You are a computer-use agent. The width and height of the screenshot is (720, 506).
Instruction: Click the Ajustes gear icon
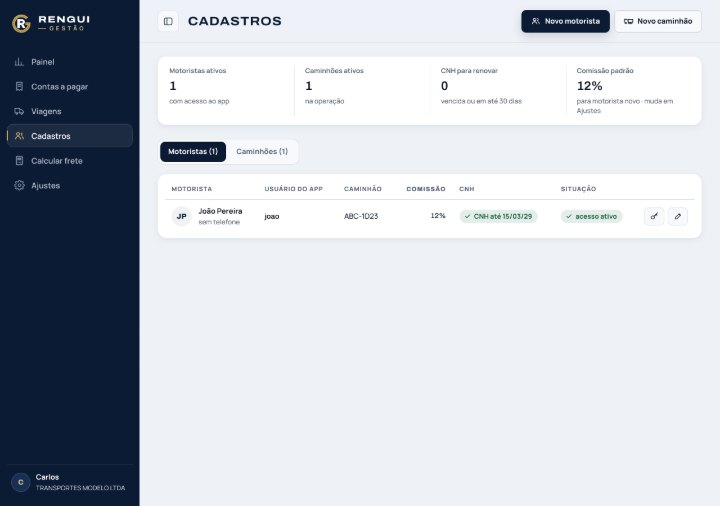tap(19, 186)
